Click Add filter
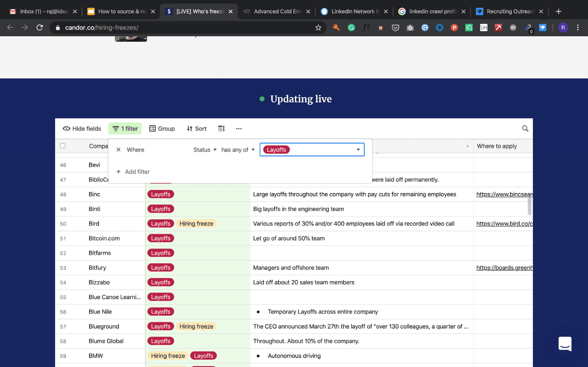This screenshot has height=367, width=588. (133, 172)
